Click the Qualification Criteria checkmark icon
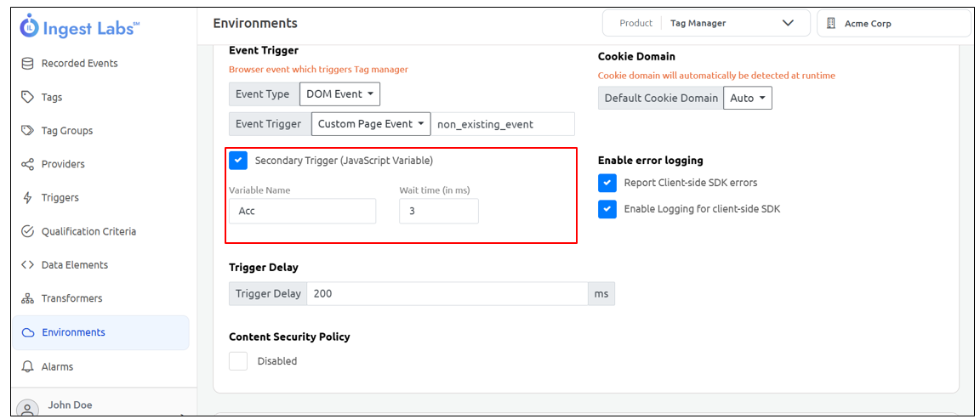Viewport: 980px width, 419px height. click(x=27, y=231)
